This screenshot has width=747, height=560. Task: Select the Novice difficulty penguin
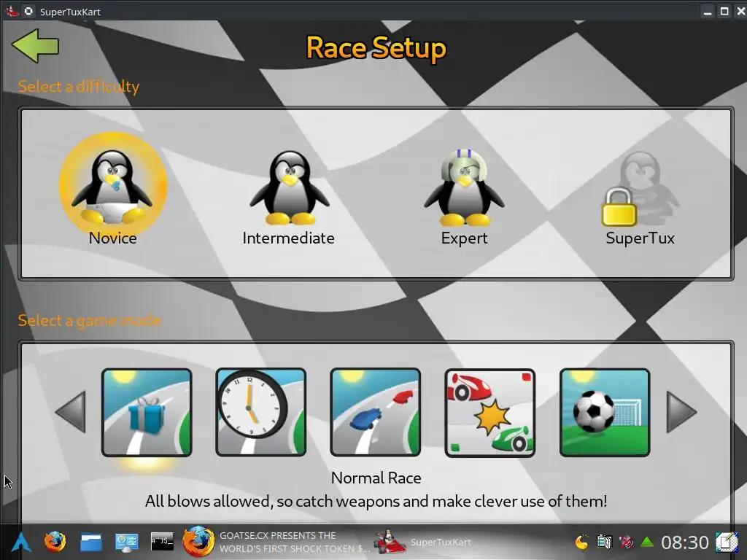112,187
